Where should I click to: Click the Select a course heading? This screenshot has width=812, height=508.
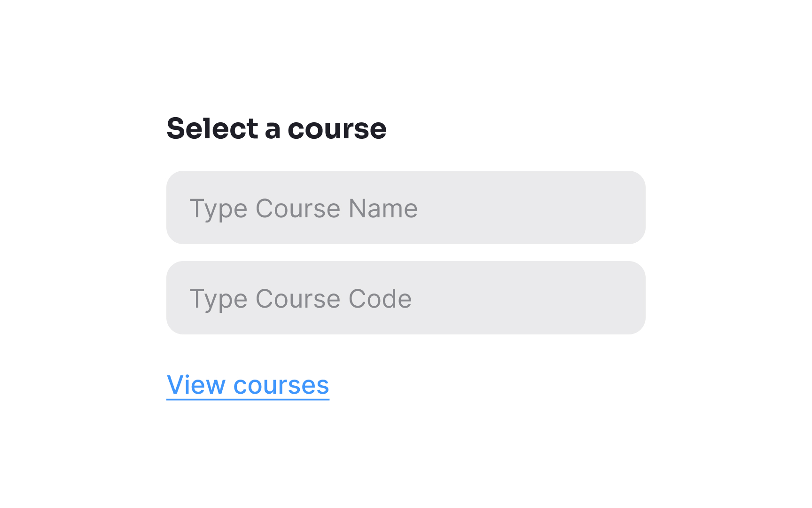277,128
